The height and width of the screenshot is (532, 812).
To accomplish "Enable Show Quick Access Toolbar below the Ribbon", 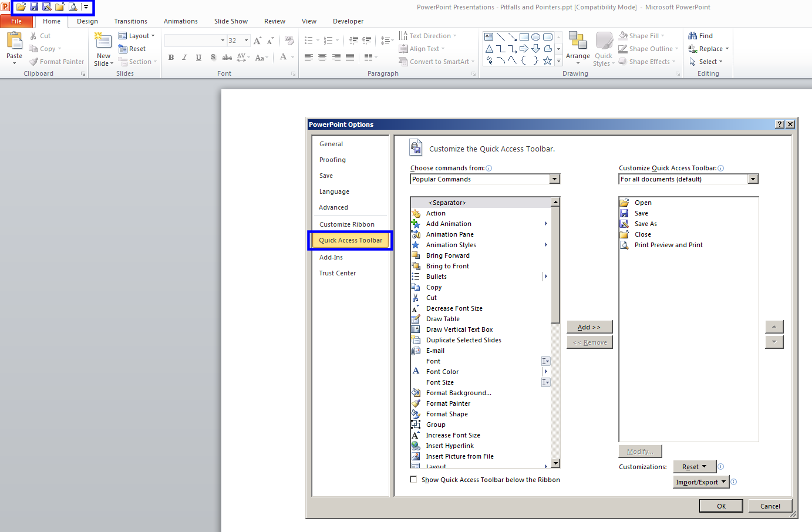I will [x=414, y=479].
